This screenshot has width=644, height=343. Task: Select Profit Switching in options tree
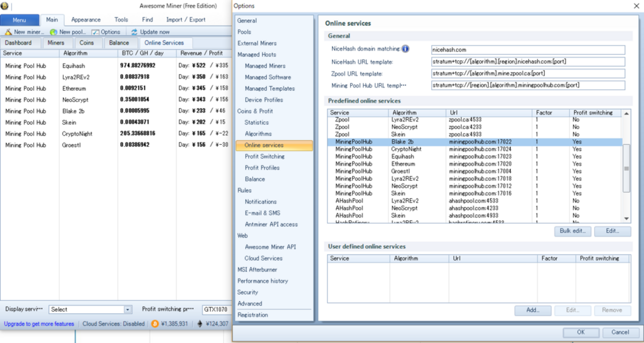(265, 156)
